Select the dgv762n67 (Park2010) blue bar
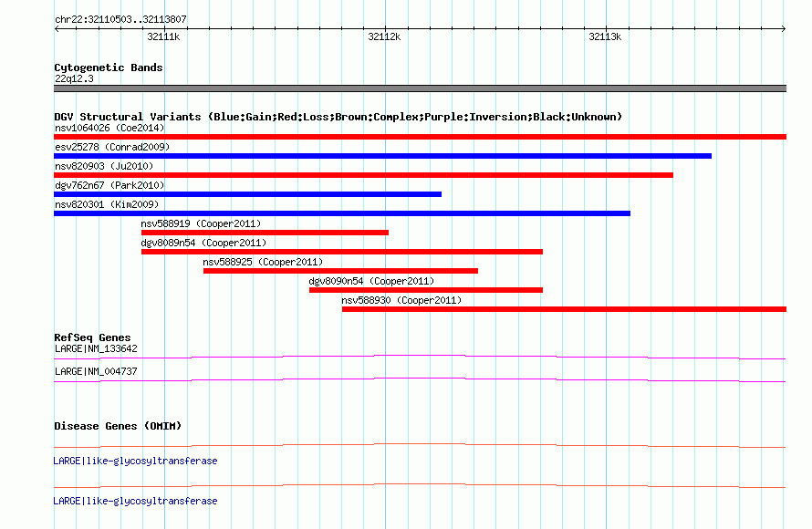Image resolution: width=812 pixels, height=529 pixels. tap(247, 194)
